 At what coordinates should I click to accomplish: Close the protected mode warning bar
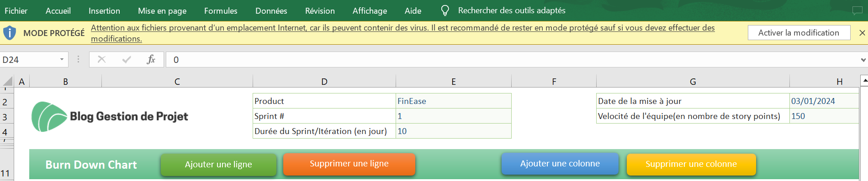[862, 33]
